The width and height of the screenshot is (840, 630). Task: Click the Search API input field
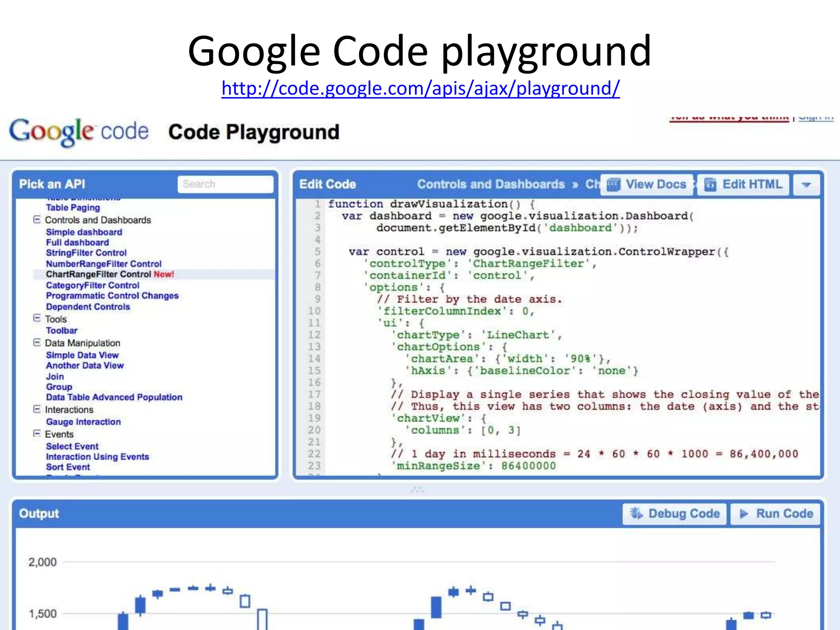225,184
